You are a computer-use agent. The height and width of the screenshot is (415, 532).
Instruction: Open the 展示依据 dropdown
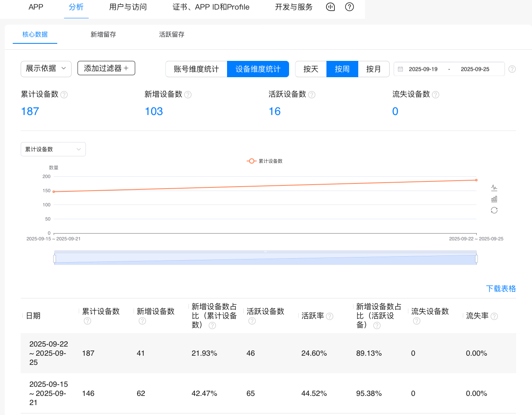pyautogui.click(x=46, y=68)
